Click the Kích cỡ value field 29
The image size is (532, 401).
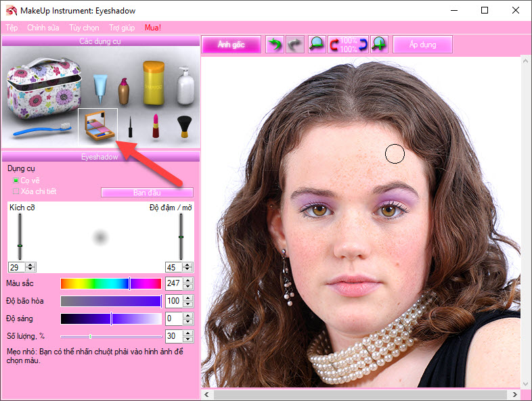(18, 267)
